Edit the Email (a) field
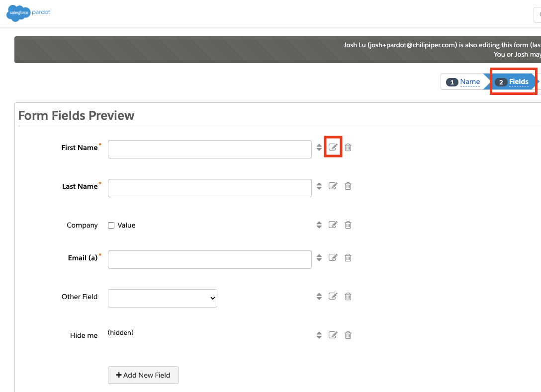 click(x=333, y=258)
